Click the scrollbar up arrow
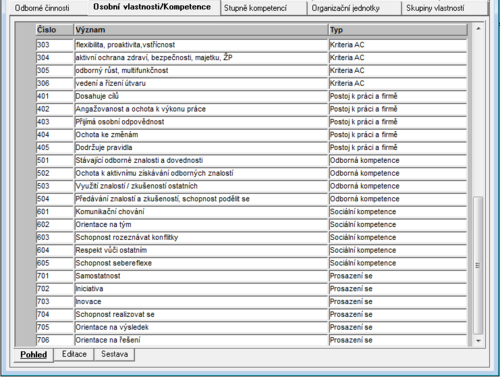This screenshot has height=377, width=500. click(x=478, y=29)
